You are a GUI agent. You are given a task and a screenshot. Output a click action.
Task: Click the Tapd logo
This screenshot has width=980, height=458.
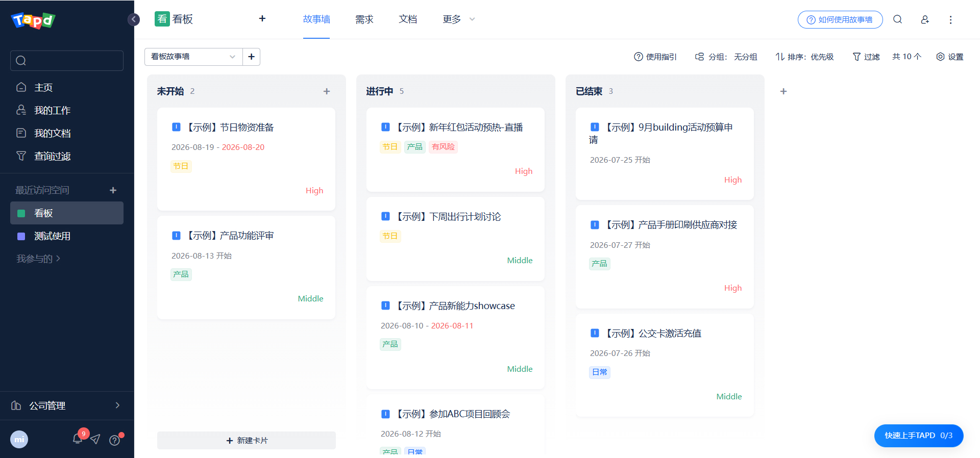33,20
